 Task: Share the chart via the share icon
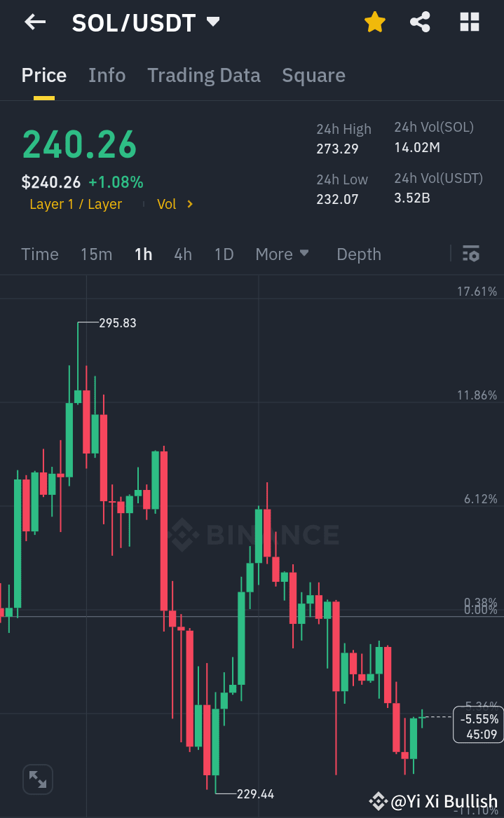pos(420,22)
